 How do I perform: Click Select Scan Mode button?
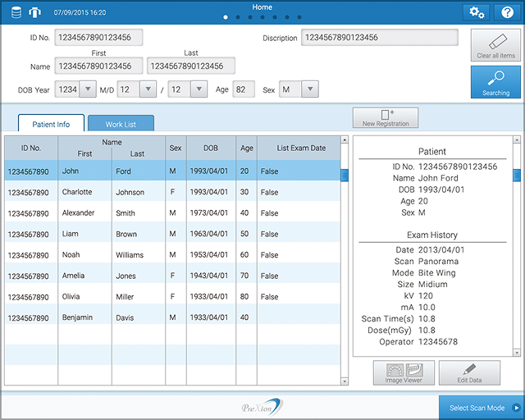[482, 408]
